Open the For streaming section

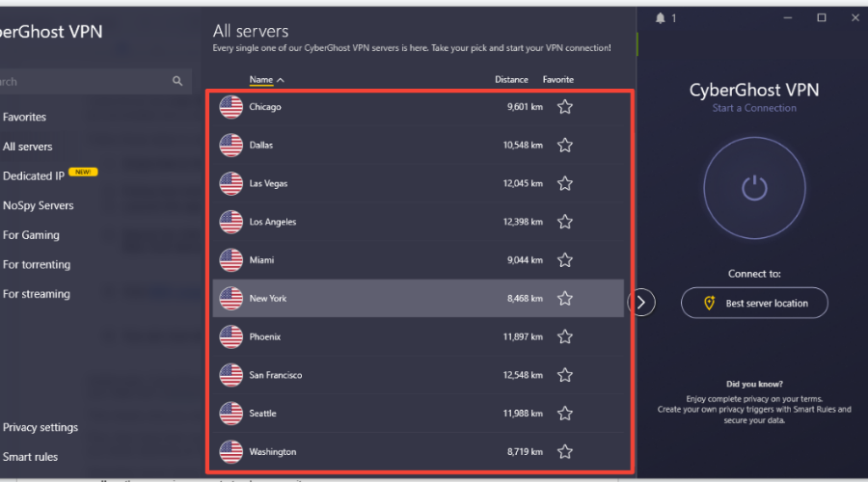[x=37, y=294]
